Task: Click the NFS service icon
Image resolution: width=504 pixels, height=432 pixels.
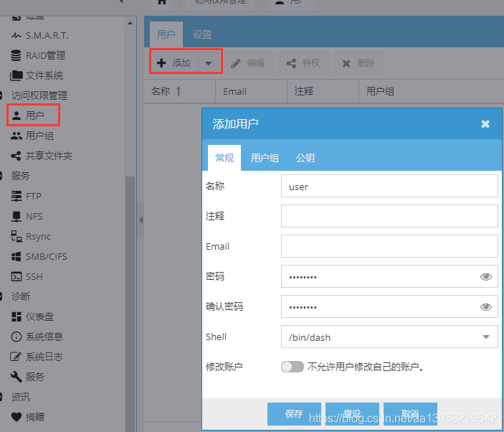Action: point(16,217)
